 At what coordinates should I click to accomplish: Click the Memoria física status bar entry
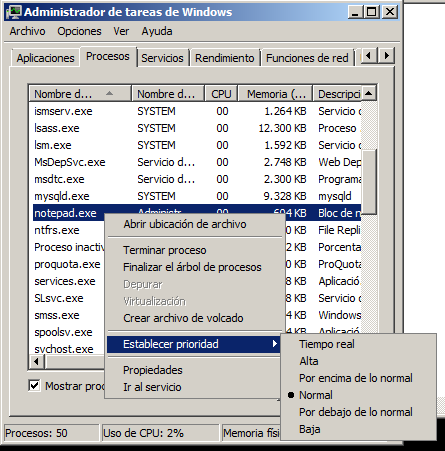(x=251, y=433)
